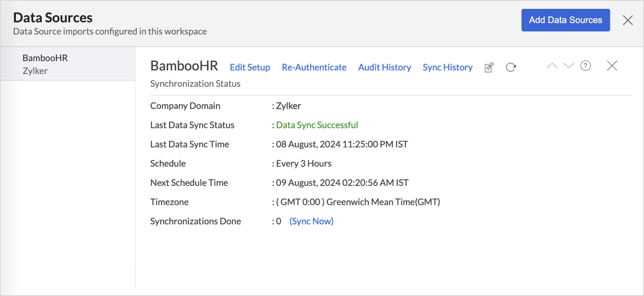Click the edit (pencil) icon beside Sync History
644x296 pixels.
tap(489, 67)
